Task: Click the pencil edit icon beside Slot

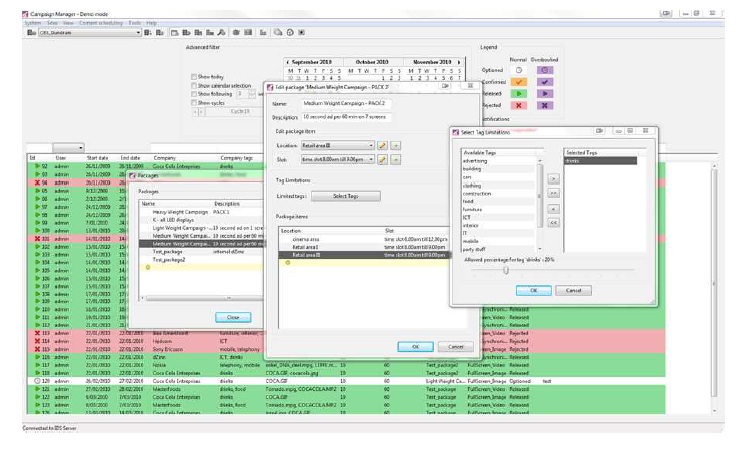Action: tap(382, 160)
